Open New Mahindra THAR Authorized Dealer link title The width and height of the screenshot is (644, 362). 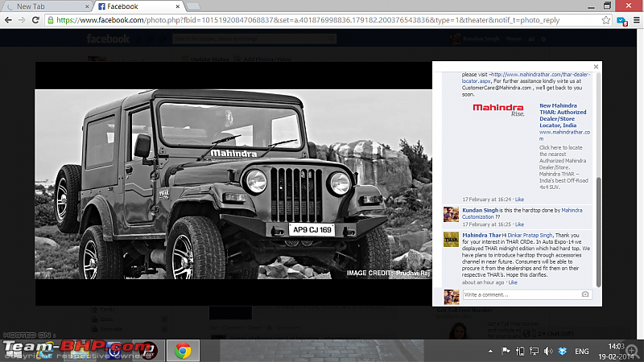[x=563, y=115]
